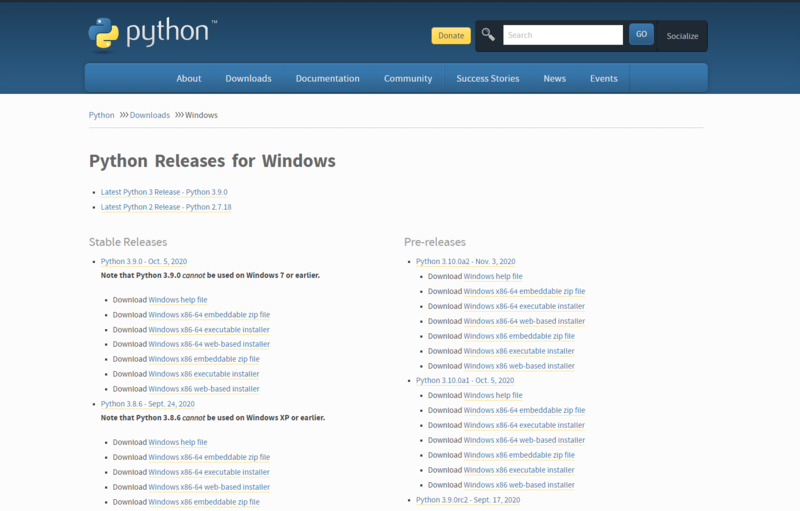The width and height of the screenshot is (800, 511).
Task: Download Python 3.10.0a1 Windows help file
Action: [x=493, y=395]
